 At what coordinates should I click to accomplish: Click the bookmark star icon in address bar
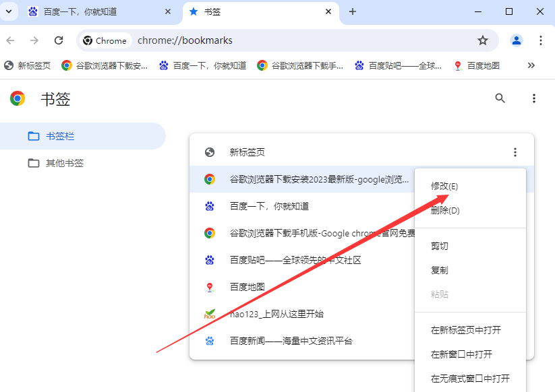[483, 40]
